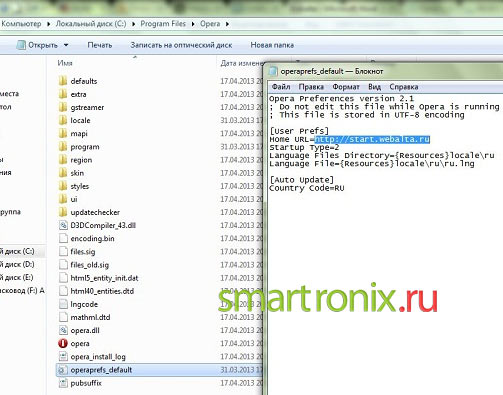
Task: Expand breadcrumb arrow after Opera
Action: pos(227,24)
